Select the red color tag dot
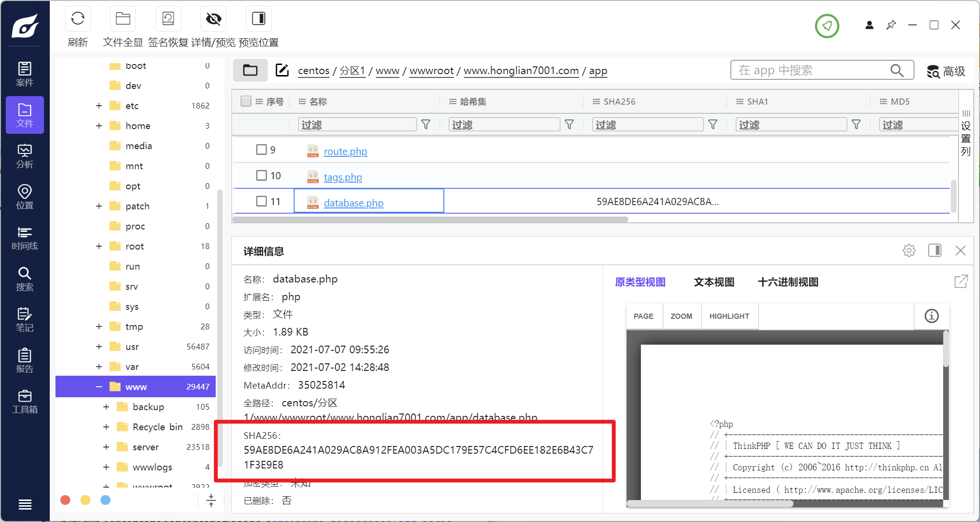 click(x=66, y=500)
